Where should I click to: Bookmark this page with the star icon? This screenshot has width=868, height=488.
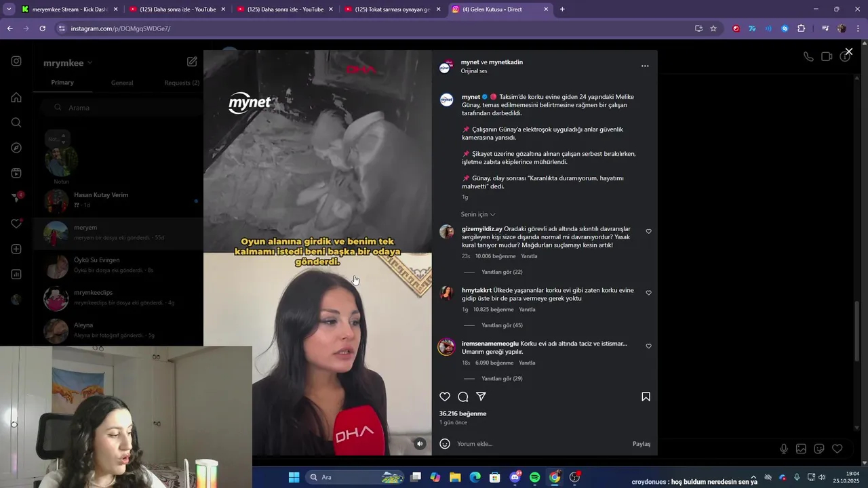713,28
